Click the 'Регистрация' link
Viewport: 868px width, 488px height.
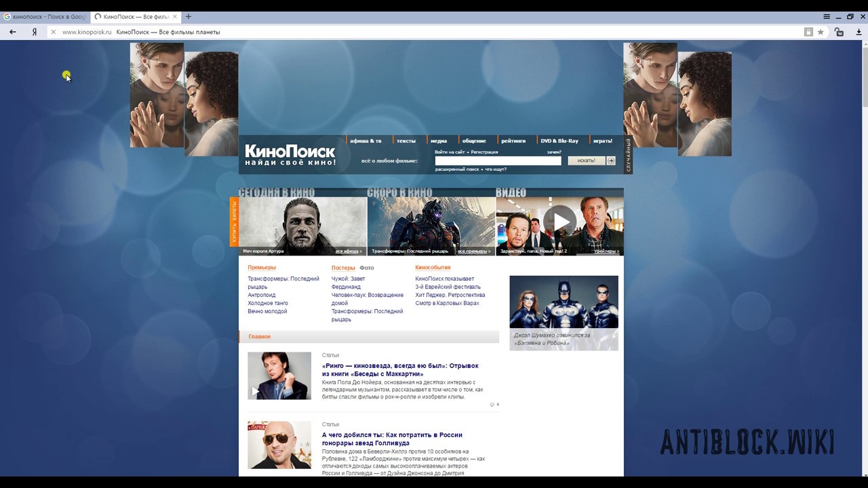tap(484, 152)
